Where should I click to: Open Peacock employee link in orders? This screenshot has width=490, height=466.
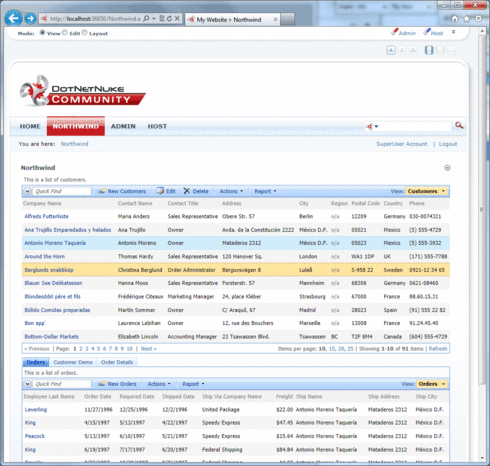[35, 436]
